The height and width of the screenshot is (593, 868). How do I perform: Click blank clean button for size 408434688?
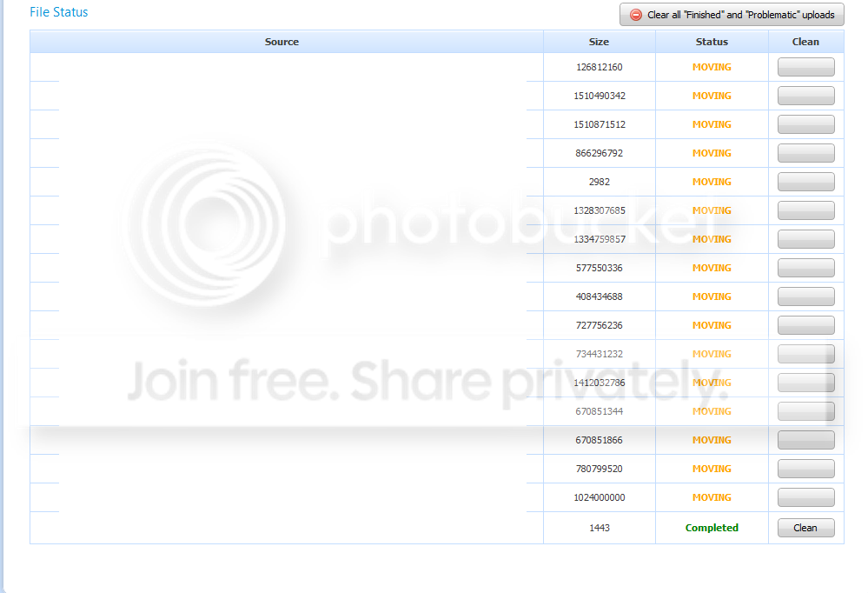point(805,296)
